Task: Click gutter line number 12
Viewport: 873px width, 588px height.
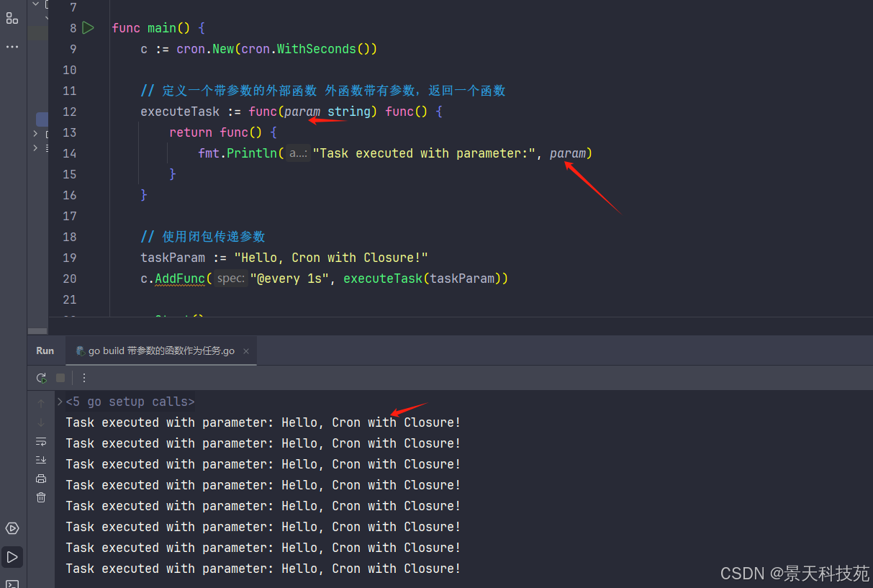Action: (x=70, y=112)
